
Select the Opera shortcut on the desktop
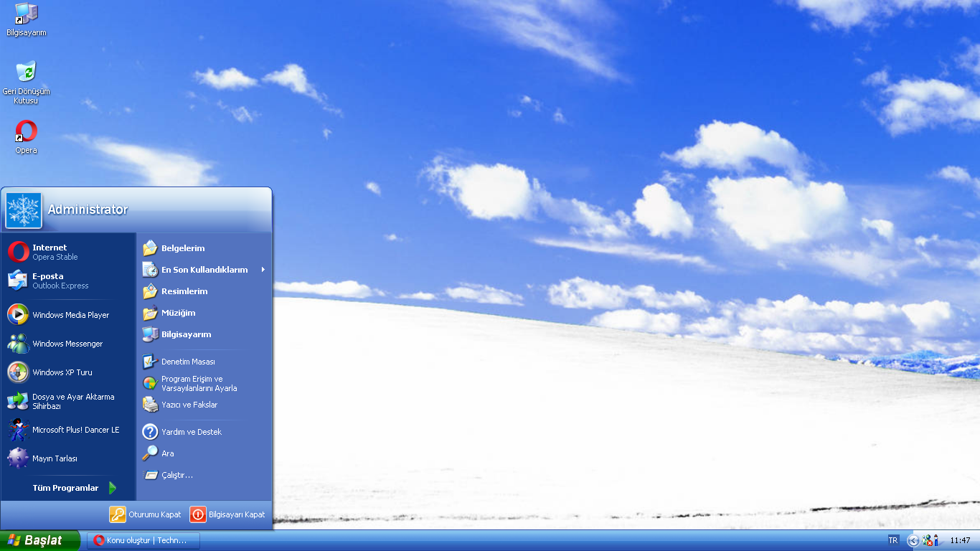26,137
